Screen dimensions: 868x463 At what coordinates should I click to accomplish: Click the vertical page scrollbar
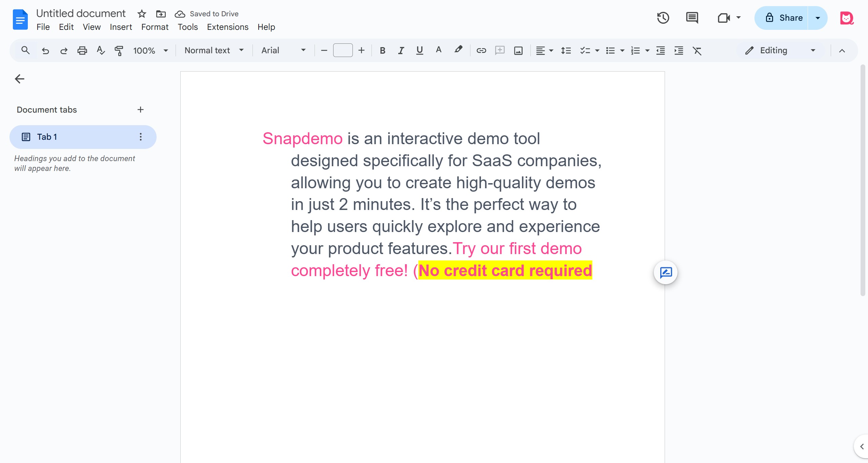click(x=863, y=180)
